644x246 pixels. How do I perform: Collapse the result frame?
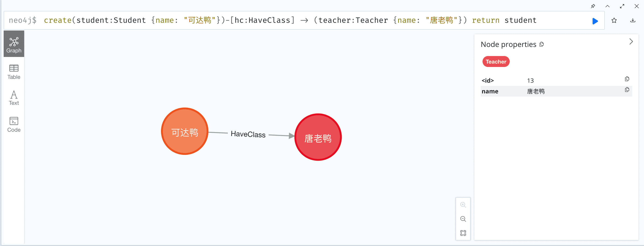[x=607, y=6]
